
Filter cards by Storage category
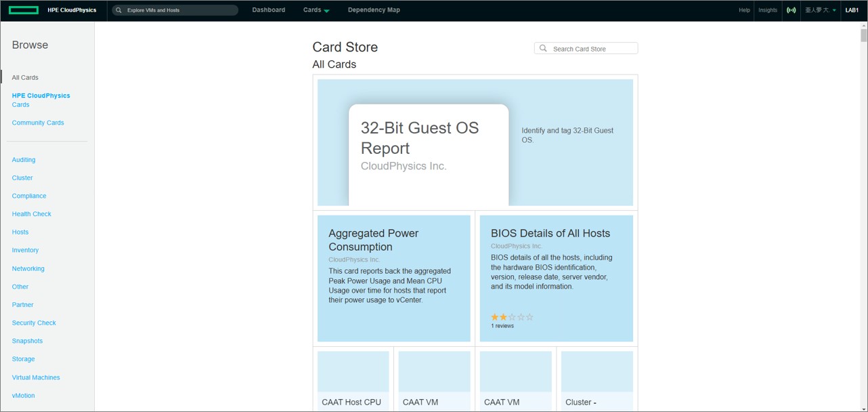(23, 359)
